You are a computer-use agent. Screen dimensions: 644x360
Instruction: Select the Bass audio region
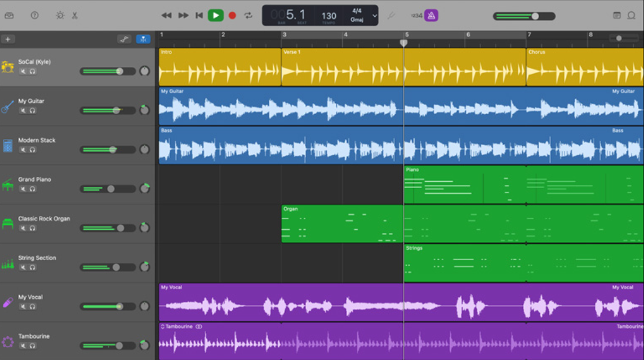click(x=401, y=145)
